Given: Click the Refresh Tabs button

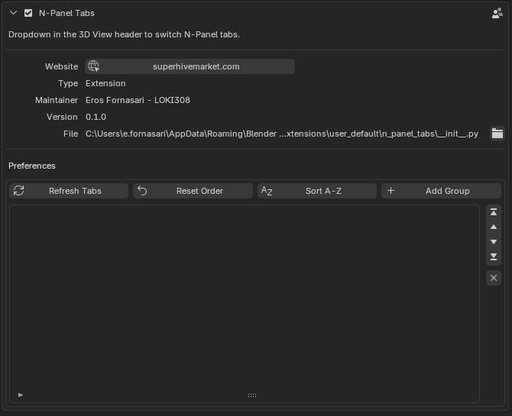Looking at the screenshot, I should (x=69, y=191).
